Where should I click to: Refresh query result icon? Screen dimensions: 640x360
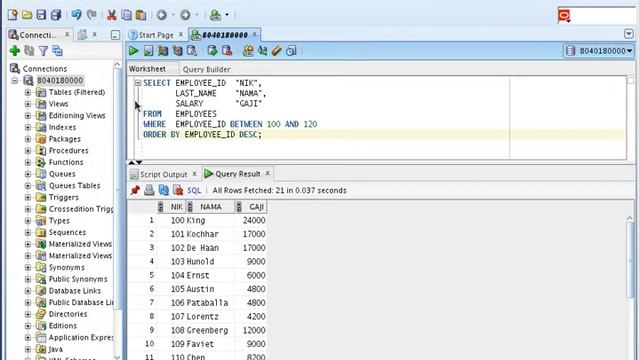(164, 190)
